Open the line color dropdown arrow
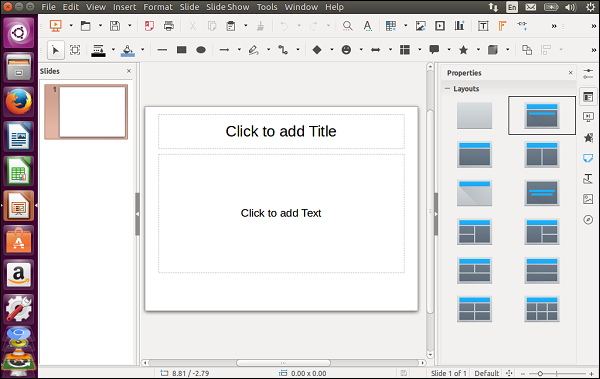The image size is (600, 379). click(113, 50)
